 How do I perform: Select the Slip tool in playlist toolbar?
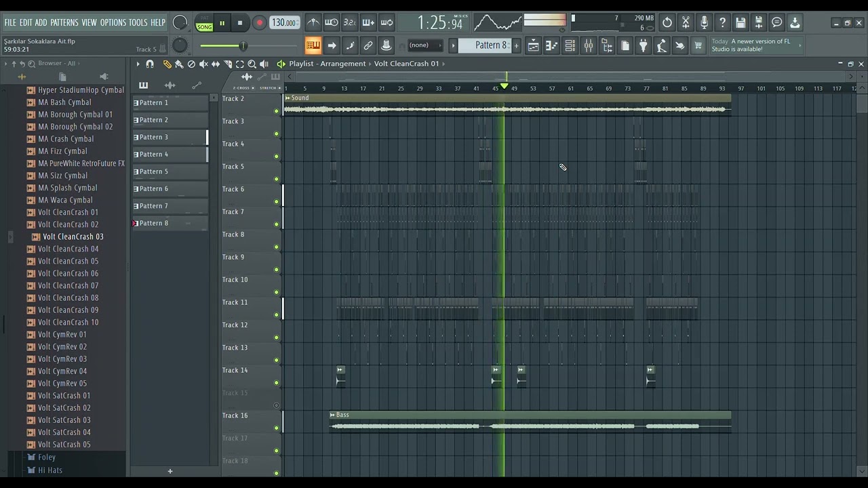(x=216, y=64)
